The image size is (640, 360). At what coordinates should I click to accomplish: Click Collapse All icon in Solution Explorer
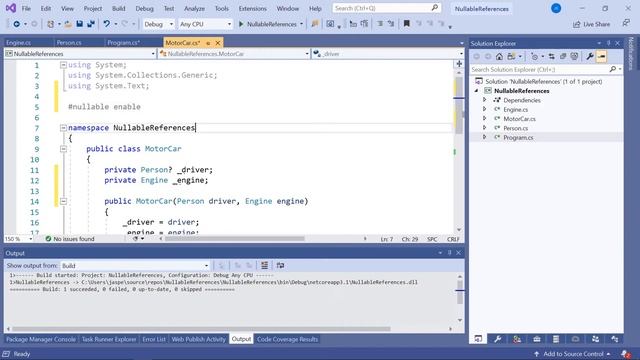tap(563, 56)
